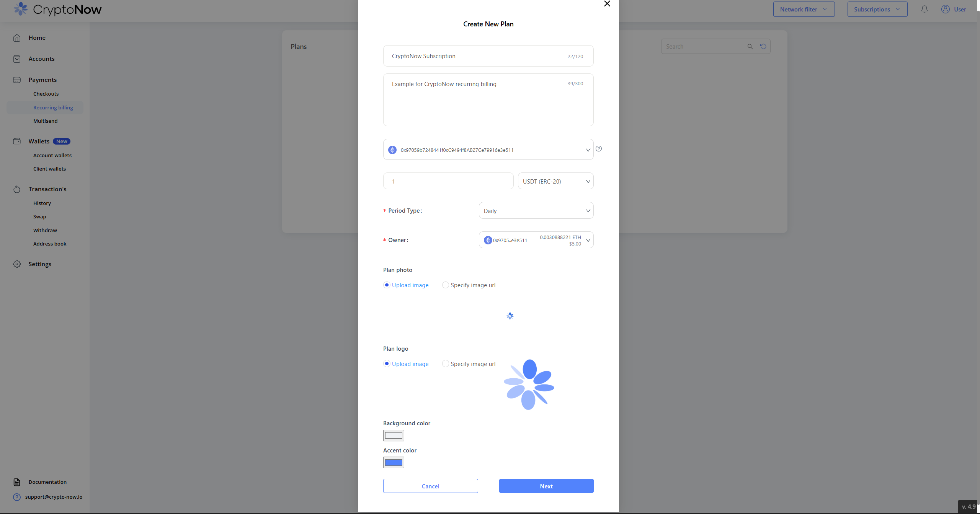Open Multisend menu item

tap(46, 121)
